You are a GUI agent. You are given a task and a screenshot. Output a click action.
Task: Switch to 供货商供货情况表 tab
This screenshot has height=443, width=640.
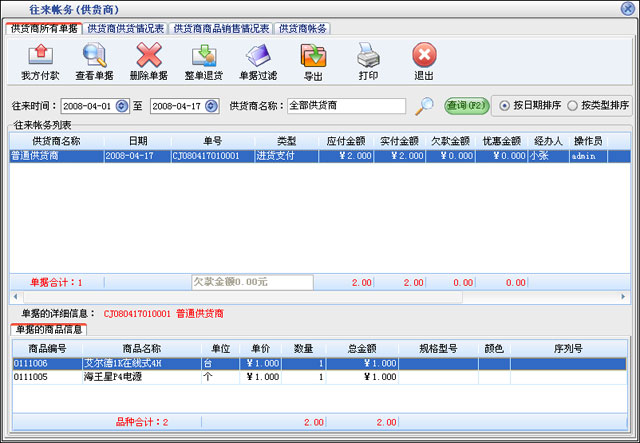(x=126, y=28)
